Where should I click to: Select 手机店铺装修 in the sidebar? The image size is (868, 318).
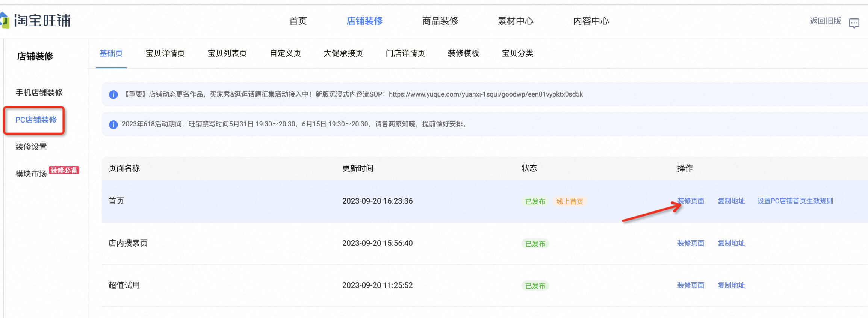(x=39, y=93)
